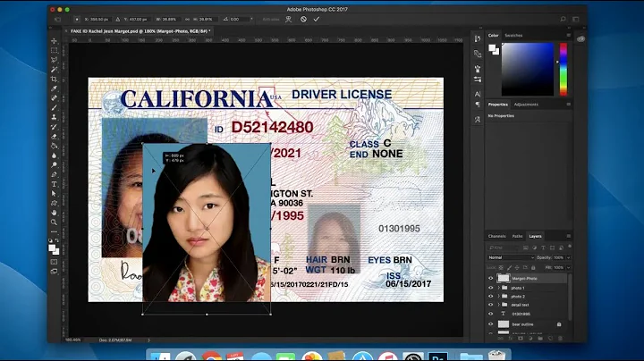
Task: Hide the photo 1 group
Action: (490, 288)
